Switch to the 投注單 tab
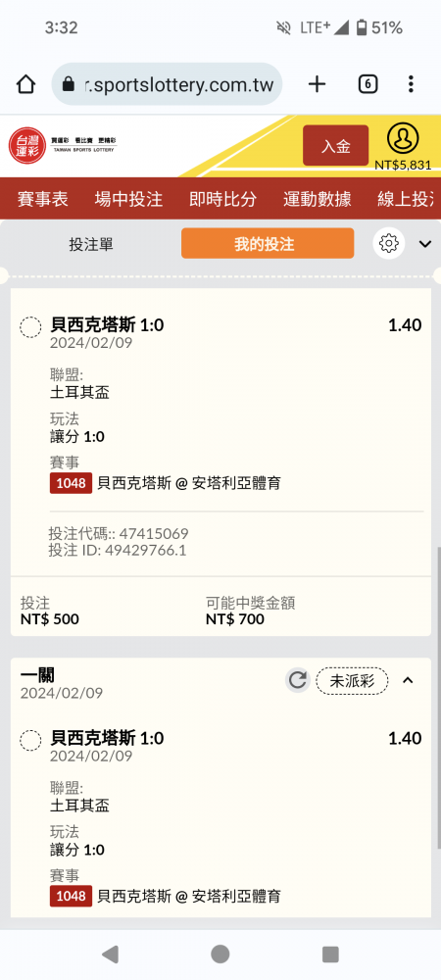The height and width of the screenshot is (980, 441). click(91, 244)
